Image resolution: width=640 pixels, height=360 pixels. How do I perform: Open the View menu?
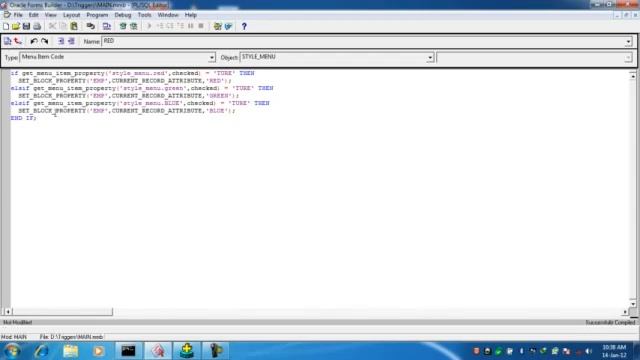click(x=51, y=15)
